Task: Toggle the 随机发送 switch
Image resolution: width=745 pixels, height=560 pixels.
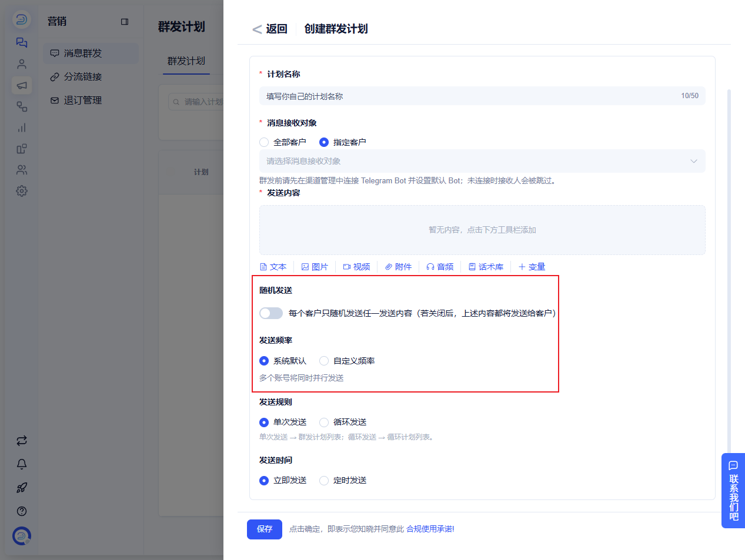Action: [271, 313]
